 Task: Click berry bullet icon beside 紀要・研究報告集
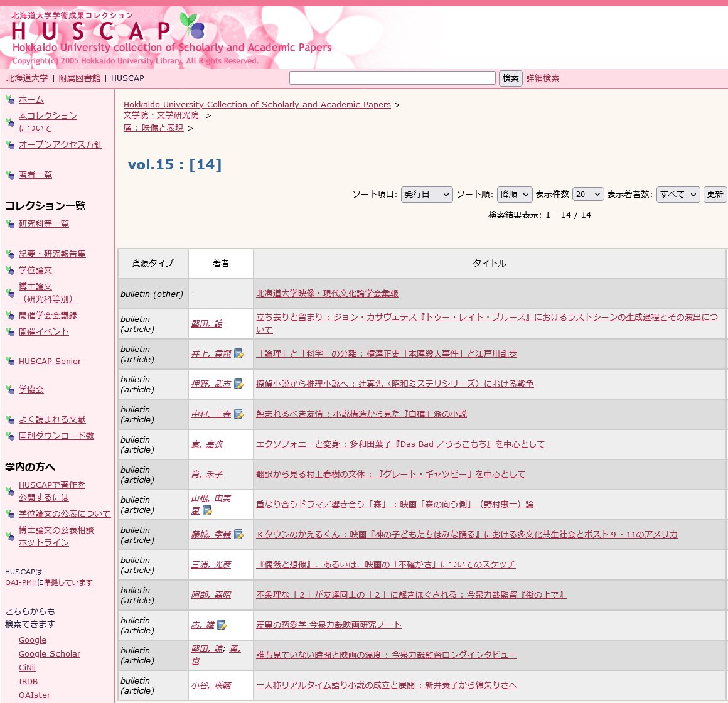[10, 254]
